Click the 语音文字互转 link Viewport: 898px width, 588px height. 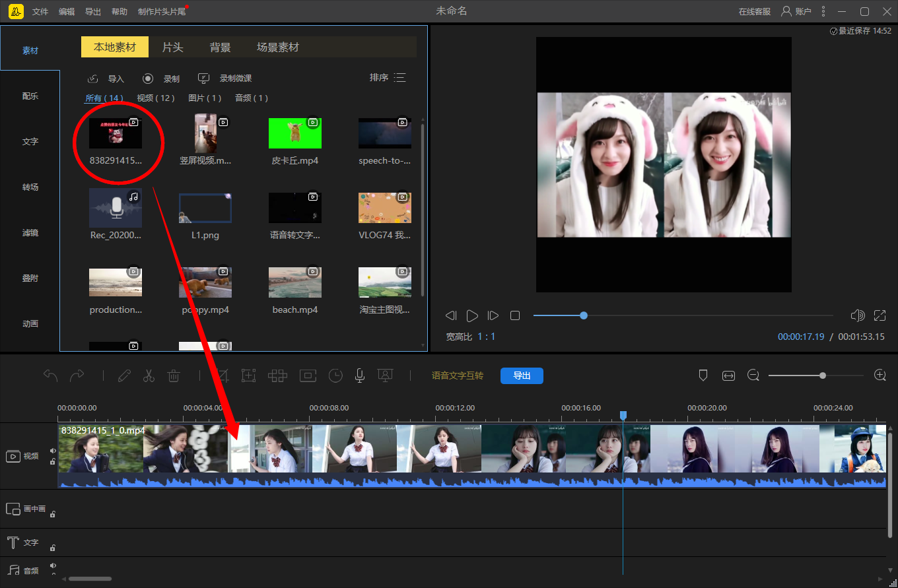click(x=458, y=376)
